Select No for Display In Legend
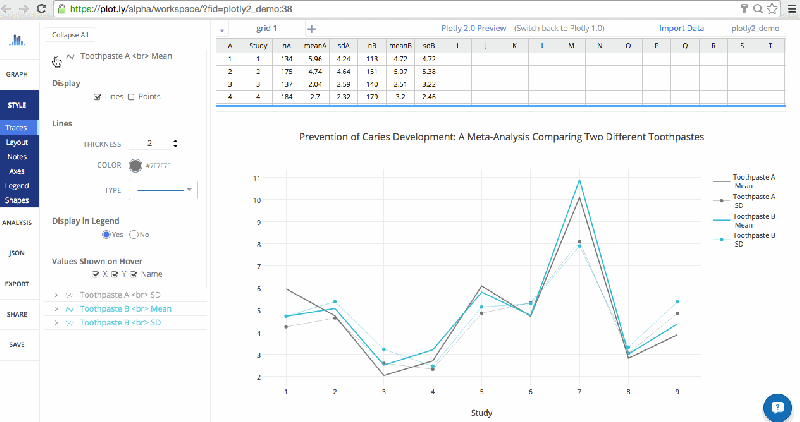 134,234
